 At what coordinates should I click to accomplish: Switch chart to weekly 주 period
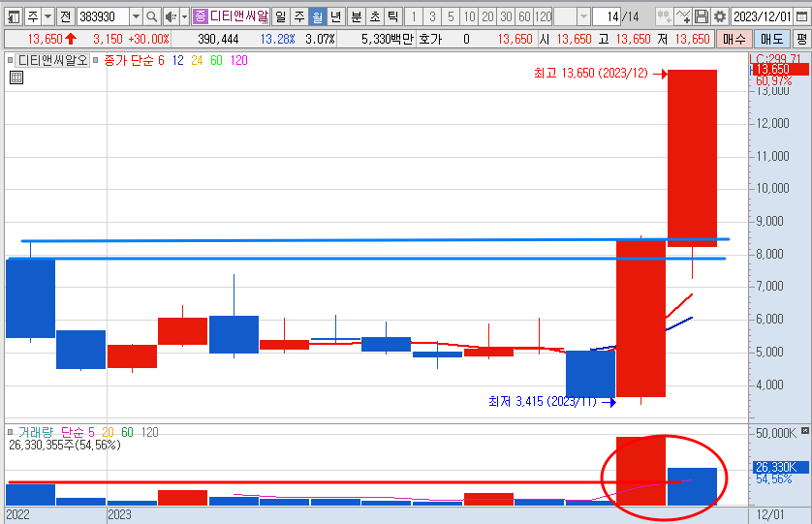coord(299,17)
